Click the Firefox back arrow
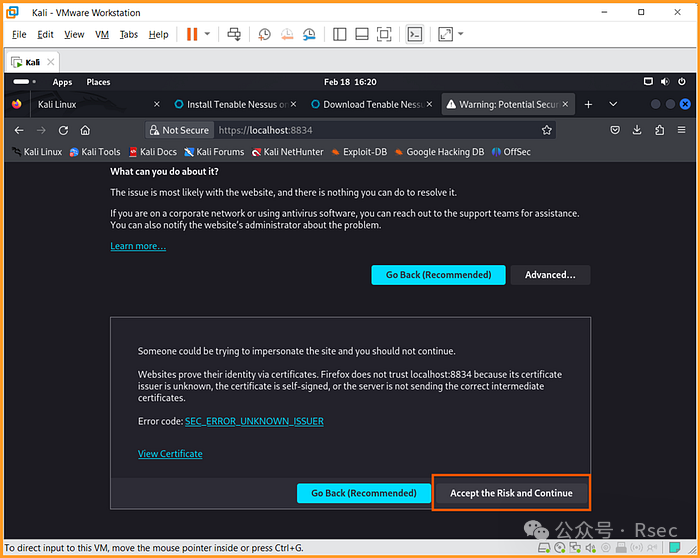The height and width of the screenshot is (558, 700). tap(19, 130)
